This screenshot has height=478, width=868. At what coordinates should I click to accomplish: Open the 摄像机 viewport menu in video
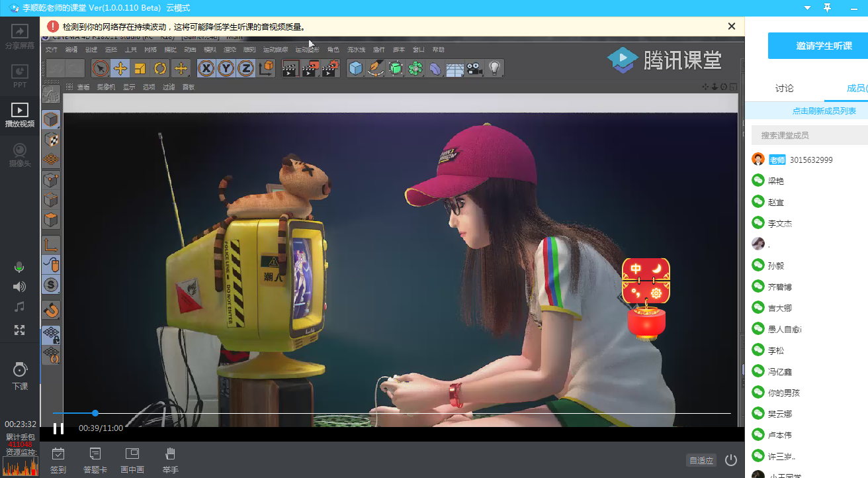106,87
